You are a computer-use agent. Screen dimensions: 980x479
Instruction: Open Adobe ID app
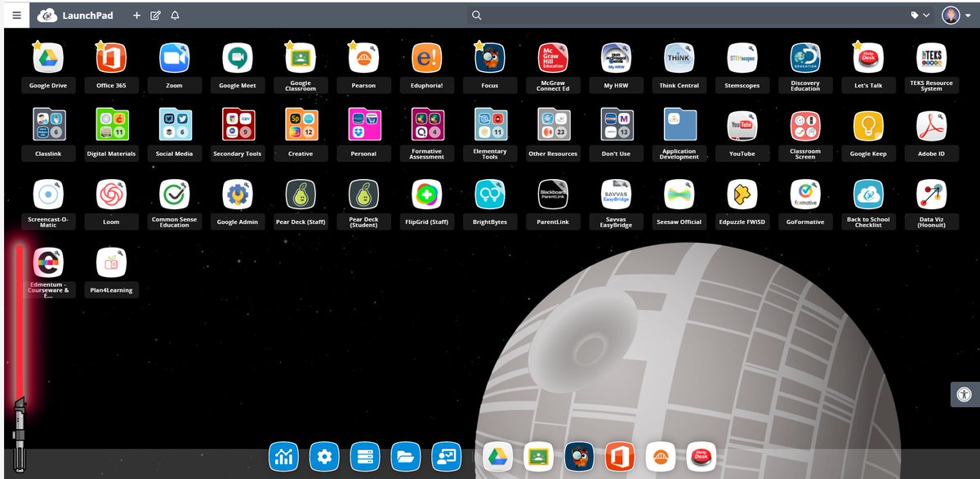point(932,126)
